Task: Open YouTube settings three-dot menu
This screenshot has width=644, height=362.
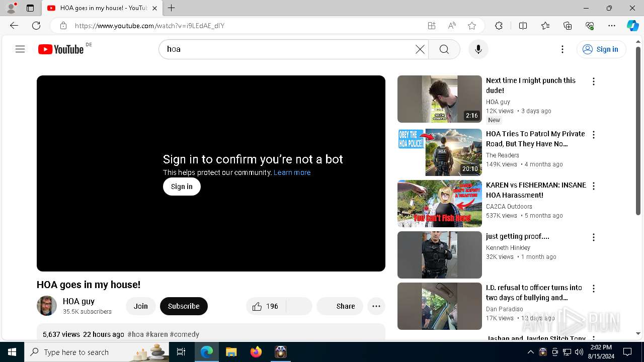Action: [x=562, y=49]
